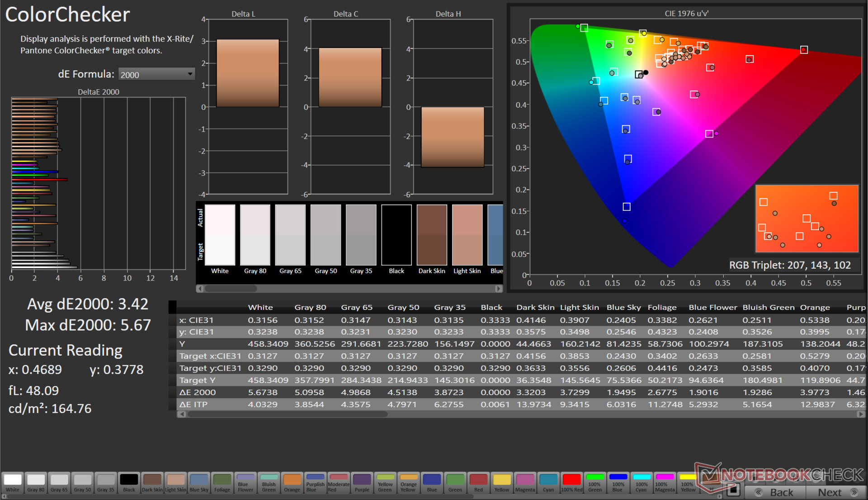Open the dE Formula dropdown

[x=156, y=74]
